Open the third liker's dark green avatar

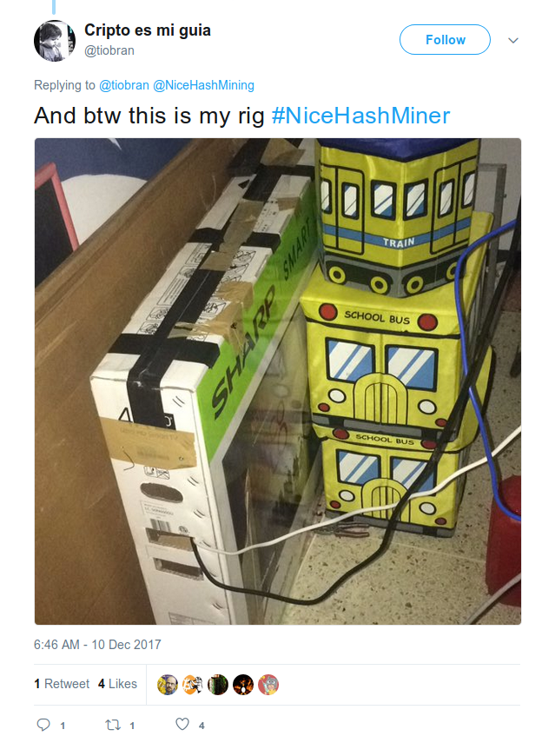pos(217,685)
